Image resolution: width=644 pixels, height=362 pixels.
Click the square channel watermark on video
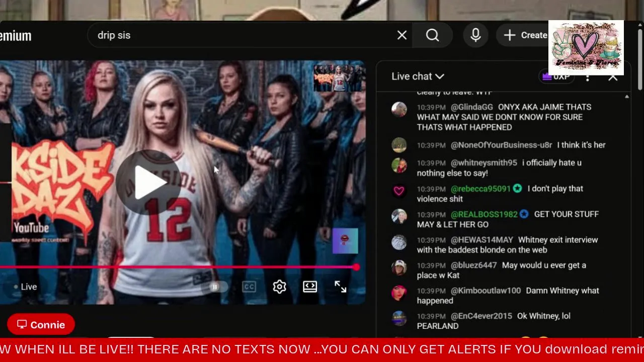click(x=345, y=241)
